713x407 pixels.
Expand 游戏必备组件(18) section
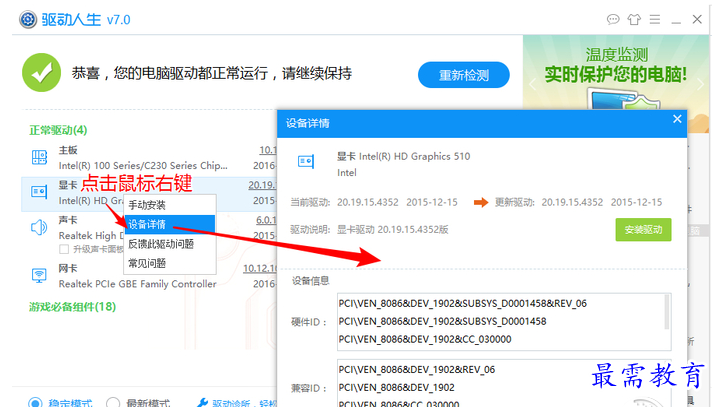tap(72, 307)
